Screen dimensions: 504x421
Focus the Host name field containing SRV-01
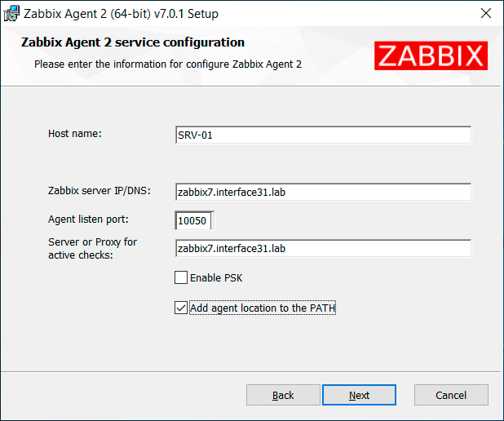pyautogui.click(x=323, y=135)
